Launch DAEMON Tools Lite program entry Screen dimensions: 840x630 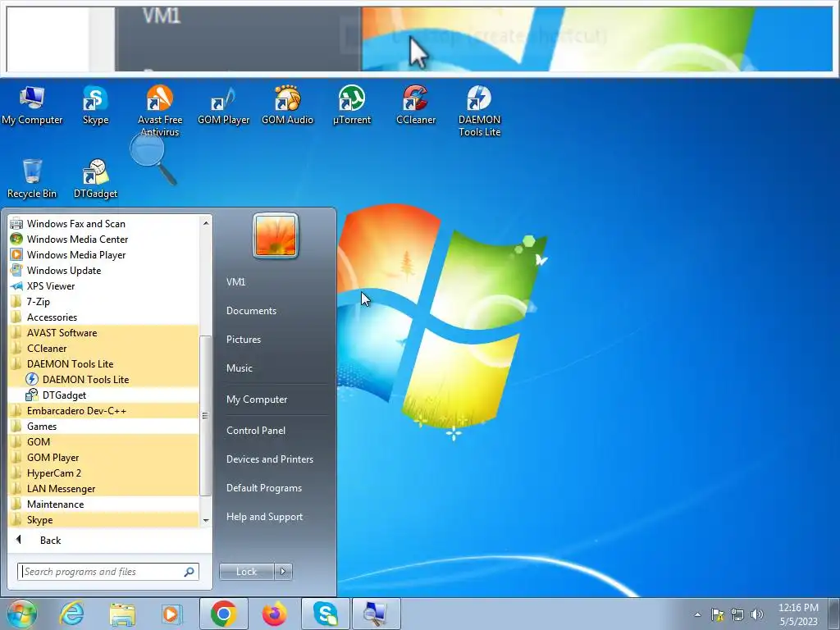pyautogui.click(x=104, y=379)
